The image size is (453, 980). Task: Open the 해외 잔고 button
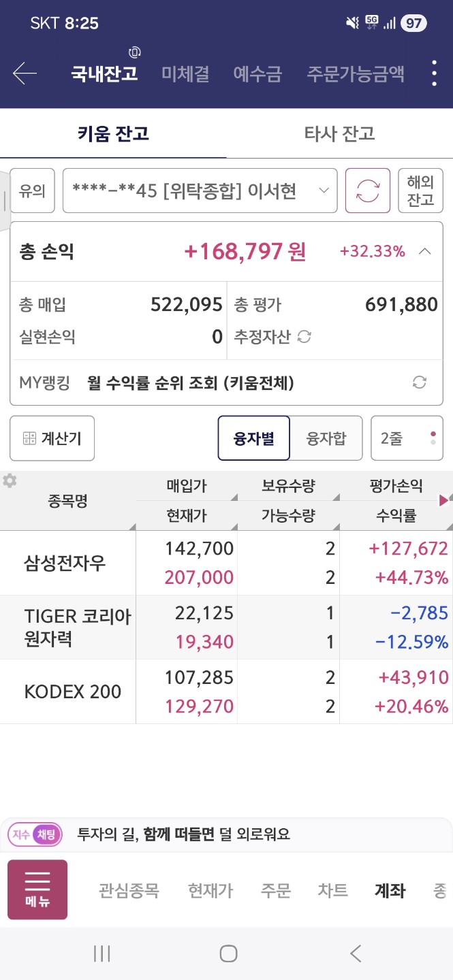pos(421,191)
